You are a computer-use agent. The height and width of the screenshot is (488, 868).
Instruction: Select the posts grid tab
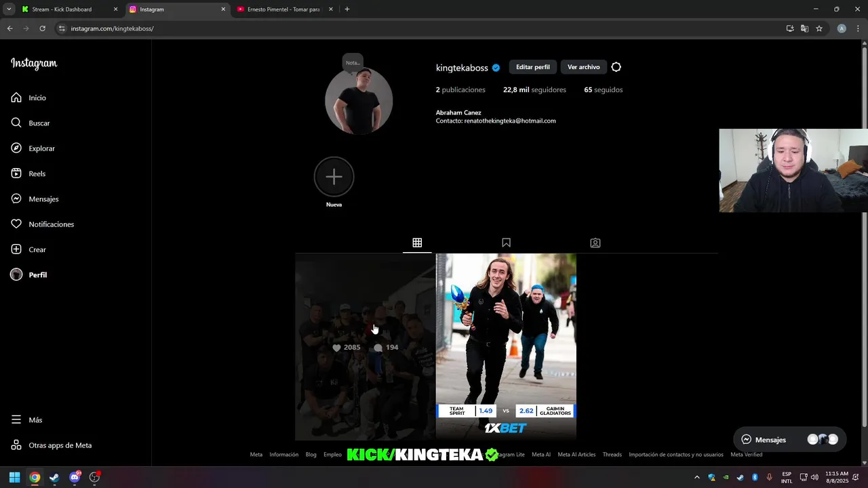coord(417,243)
